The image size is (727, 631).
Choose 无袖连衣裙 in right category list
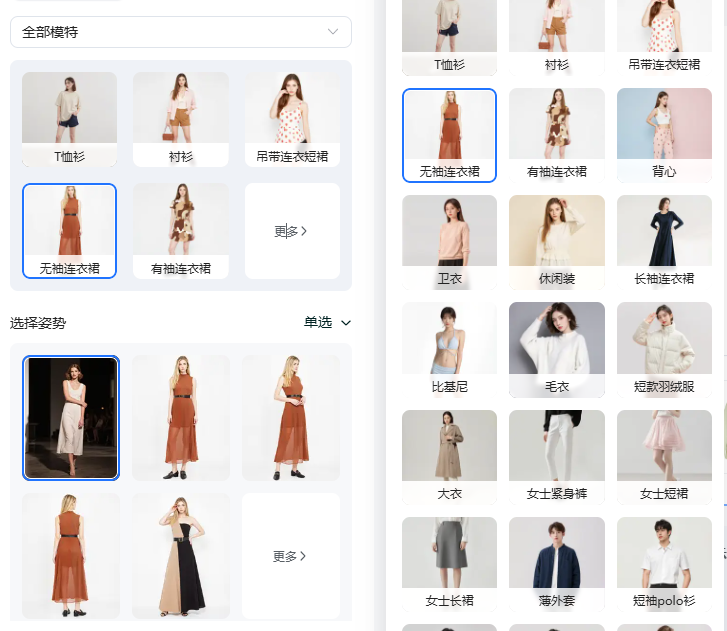pyautogui.click(x=449, y=135)
